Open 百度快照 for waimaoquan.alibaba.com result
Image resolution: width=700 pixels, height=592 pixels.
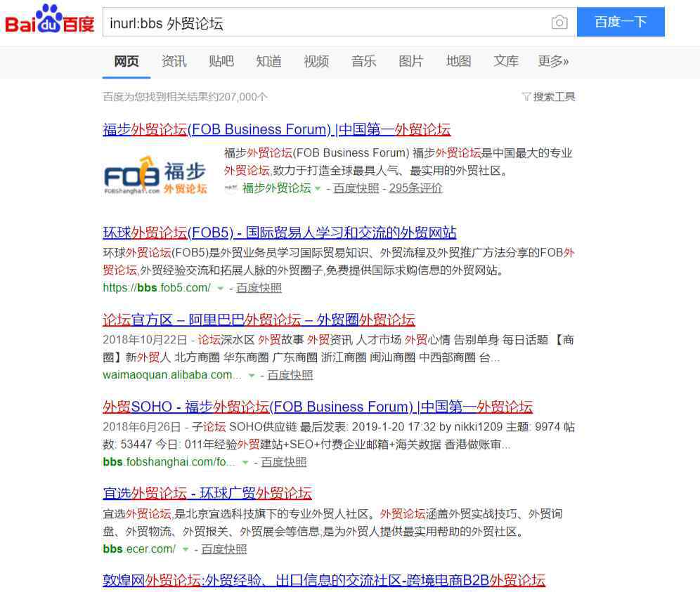290,375
